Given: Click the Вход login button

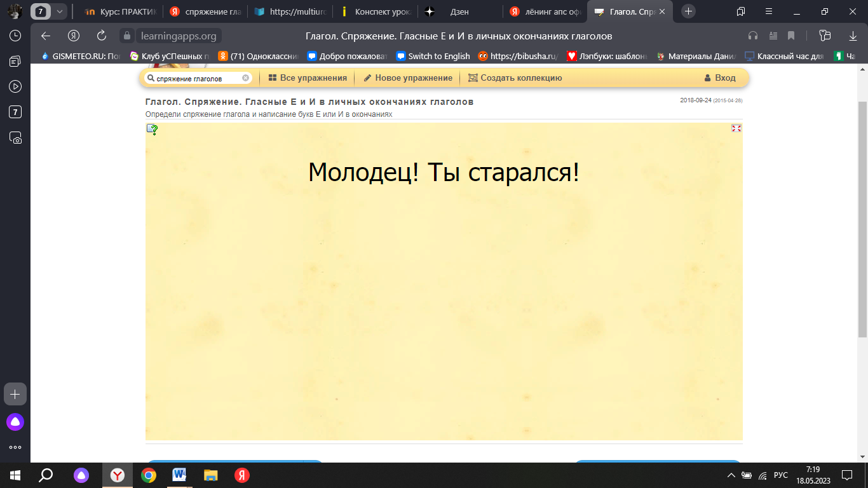Looking at the screenshot, I should [x=719, y=78].
